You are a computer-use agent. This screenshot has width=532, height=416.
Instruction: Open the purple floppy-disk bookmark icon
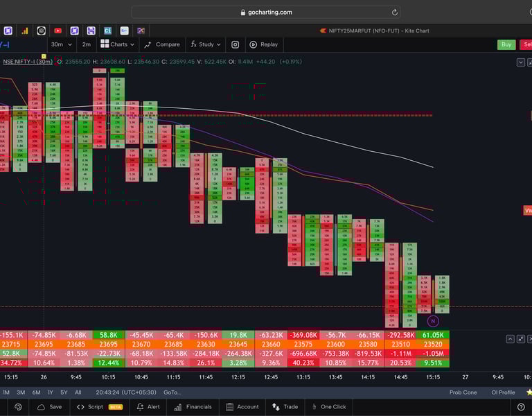[91, 31]
